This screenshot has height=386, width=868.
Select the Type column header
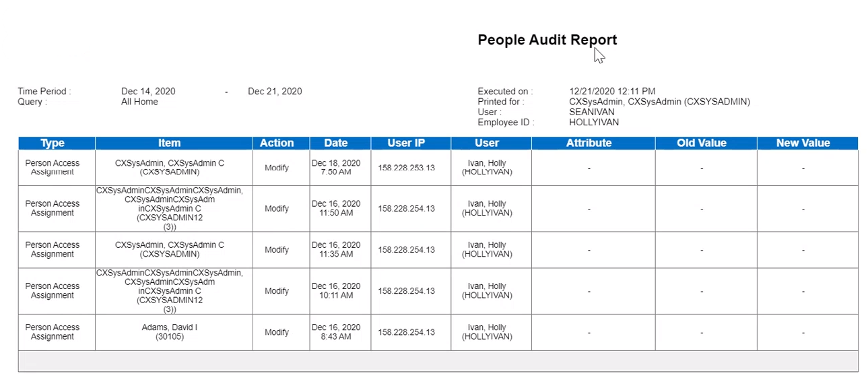tap(53, 143)
